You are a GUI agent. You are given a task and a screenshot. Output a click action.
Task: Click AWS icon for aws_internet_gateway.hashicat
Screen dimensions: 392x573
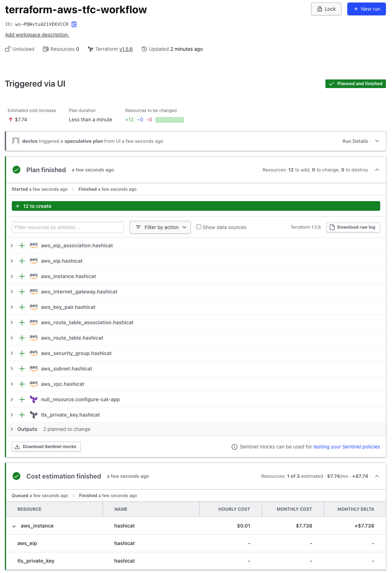[34, 292]
